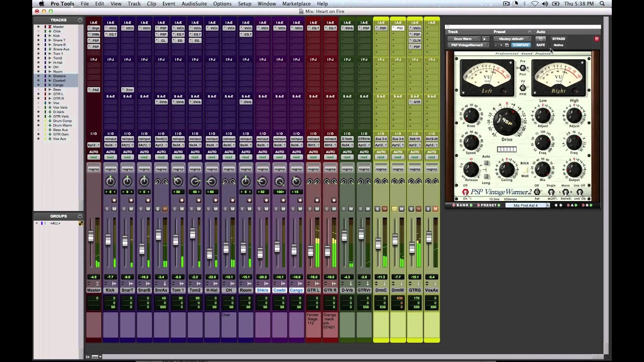Viewport: 644px width, 362px height.
Task: Open the AudioSuite menu
Action: 194,4
